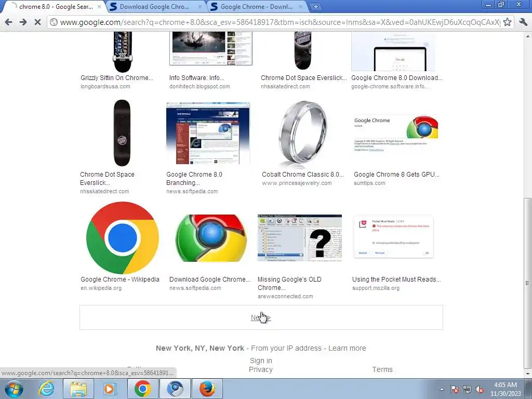This screenshot has width=532, height=399.
Task: Click donihitech.blogspot.com source text
Action: [x=199, y=87]
